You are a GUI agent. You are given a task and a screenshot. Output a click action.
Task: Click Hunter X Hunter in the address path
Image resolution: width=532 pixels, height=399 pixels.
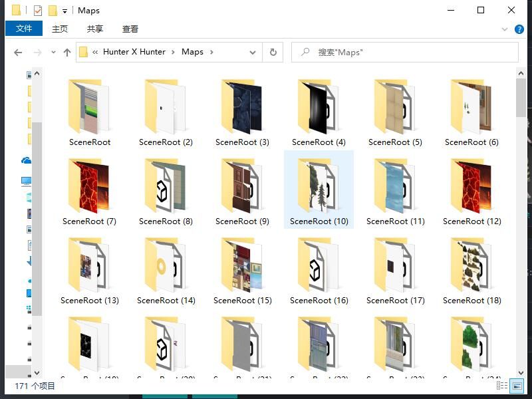(x=134, y=52)
